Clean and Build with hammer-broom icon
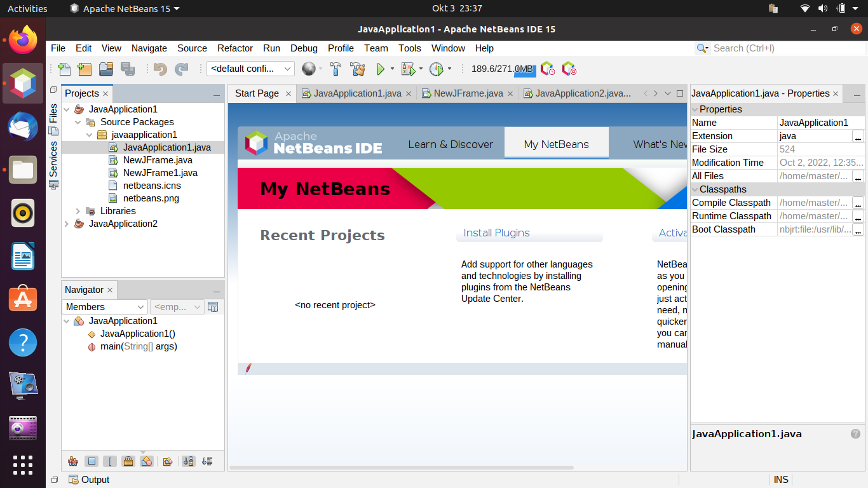Image resolution: width=868 pixels, height=488 pixels. (358, 69)
